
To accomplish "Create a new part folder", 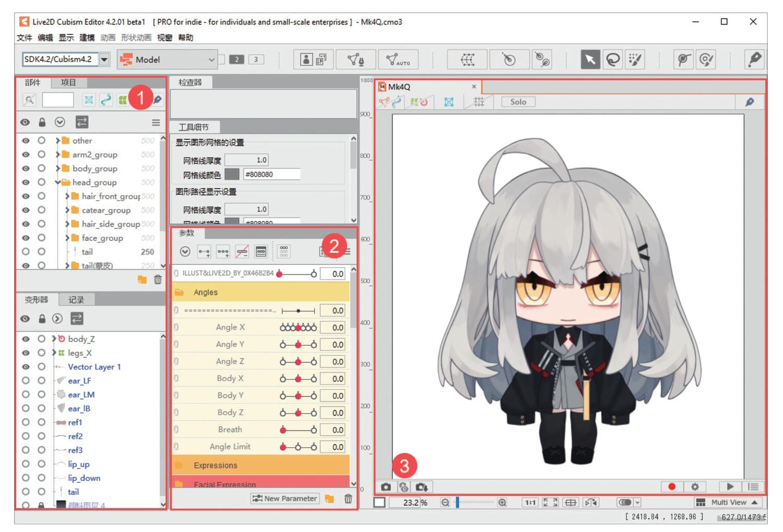I will point(142,280).
